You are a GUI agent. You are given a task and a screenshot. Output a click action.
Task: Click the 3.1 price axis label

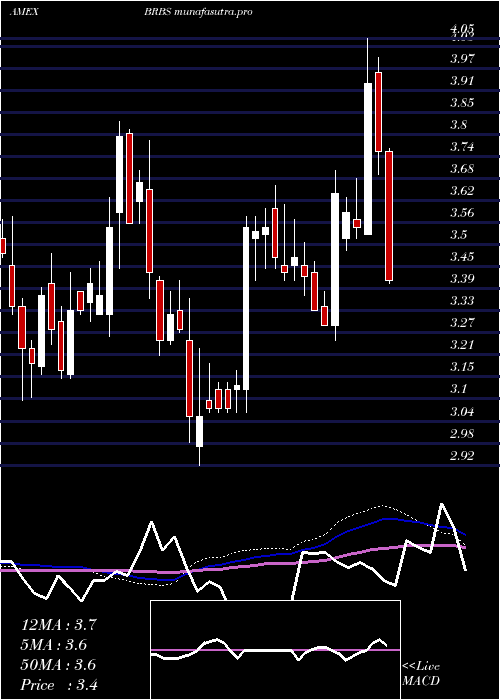458,389
